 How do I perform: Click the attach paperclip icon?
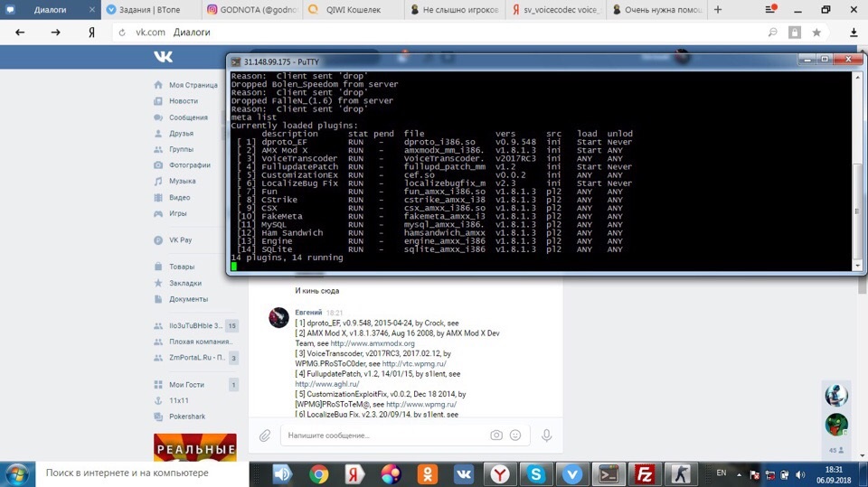[265, 435]
